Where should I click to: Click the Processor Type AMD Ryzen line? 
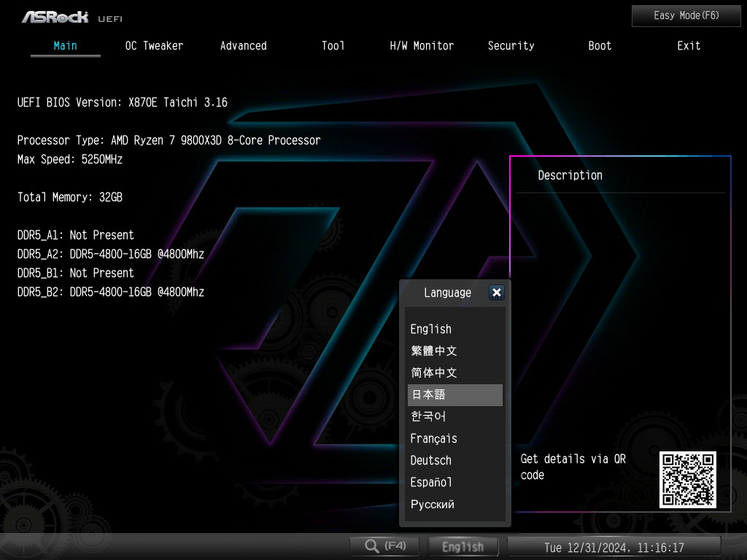click(x=169, y=141)
